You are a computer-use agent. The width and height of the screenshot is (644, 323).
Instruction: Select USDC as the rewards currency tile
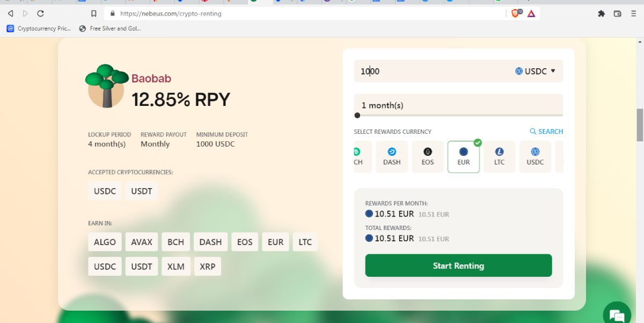click(x=535, y=157)
